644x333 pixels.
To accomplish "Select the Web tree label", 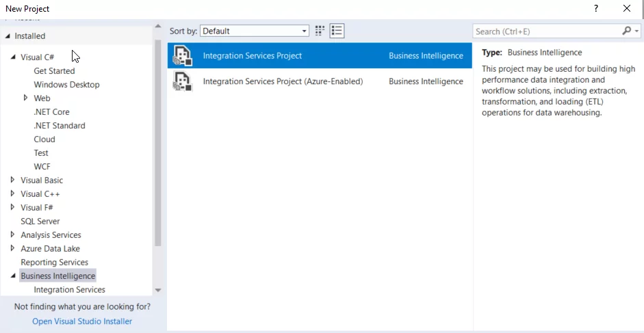I will [42, 98].
